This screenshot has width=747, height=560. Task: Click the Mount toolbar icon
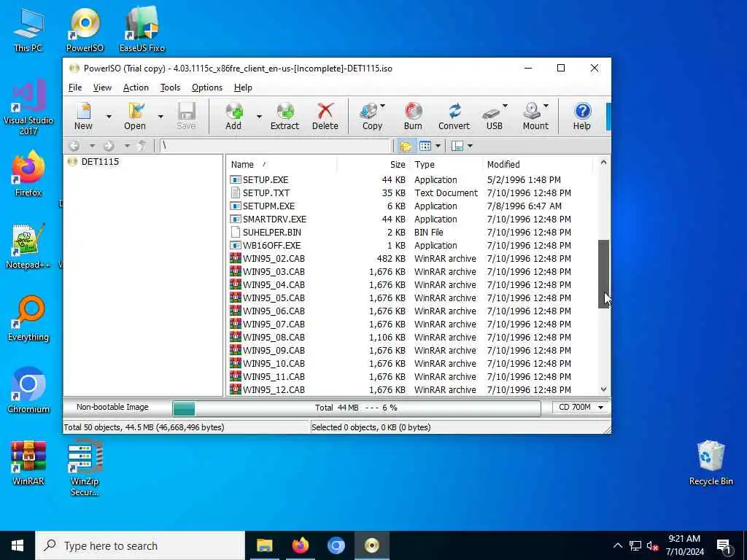pyautogui.click(x=535, y=116)
